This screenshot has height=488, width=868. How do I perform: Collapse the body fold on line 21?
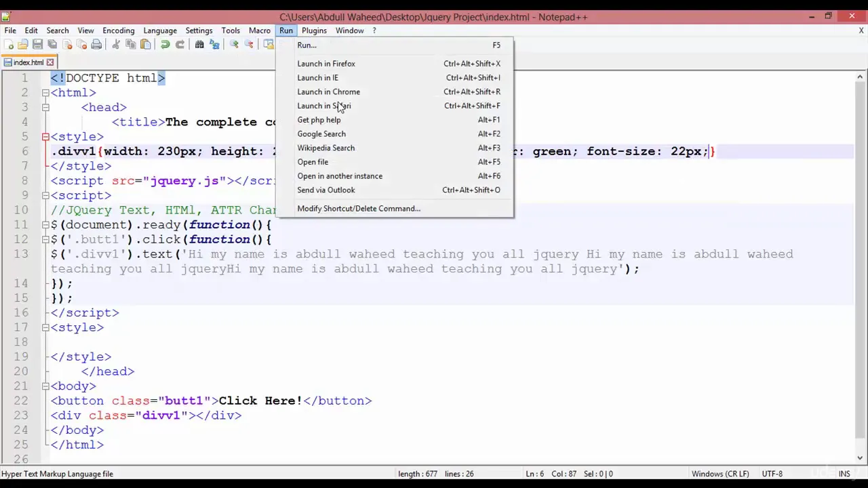coord(45,386)
